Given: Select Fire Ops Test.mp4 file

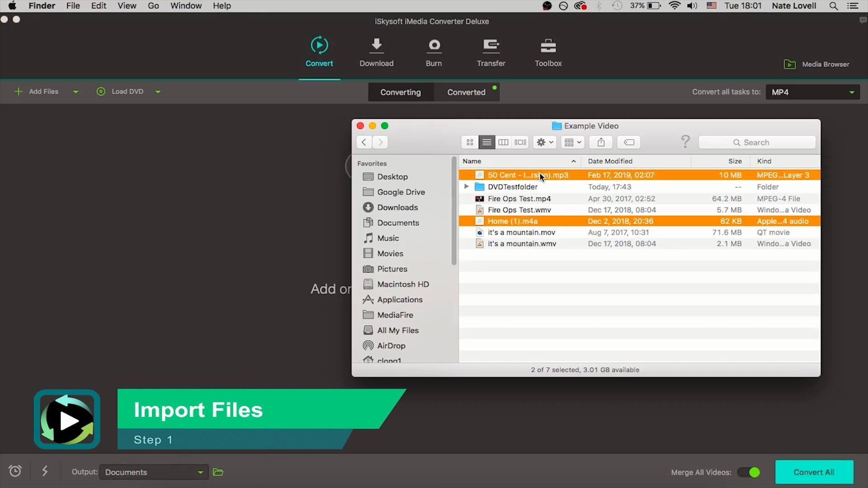Looking at the screenshot, I should click(x=640, y=199).
